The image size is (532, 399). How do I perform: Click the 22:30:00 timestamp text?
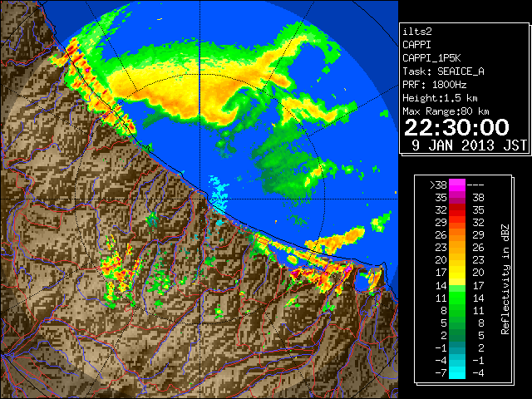(x=456, y=127)
